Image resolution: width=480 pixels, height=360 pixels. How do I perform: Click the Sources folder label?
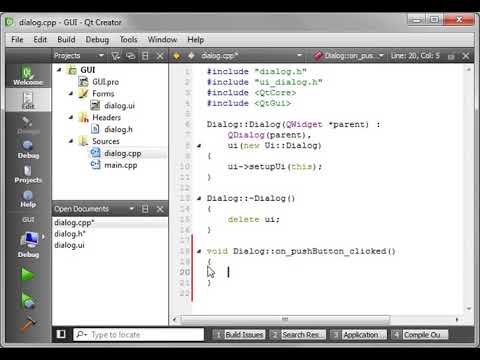tap(106, 141)
